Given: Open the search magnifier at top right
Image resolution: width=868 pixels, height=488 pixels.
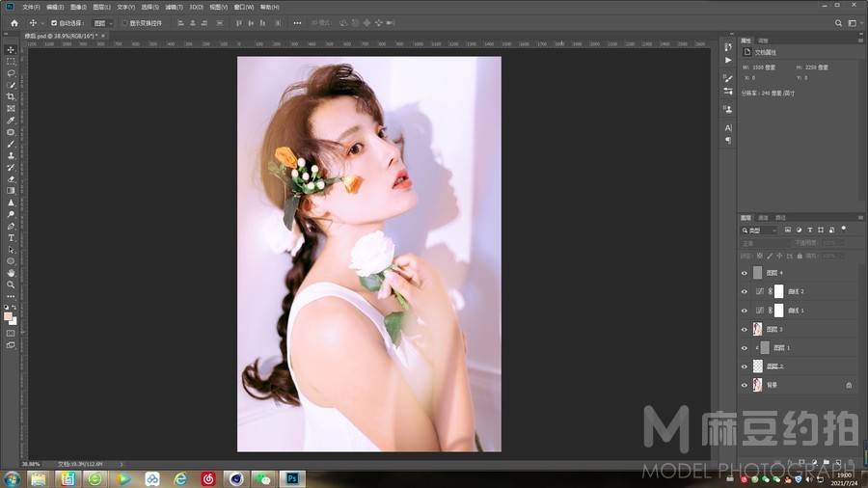Looking at the screenshot, I should click(838, 23).
